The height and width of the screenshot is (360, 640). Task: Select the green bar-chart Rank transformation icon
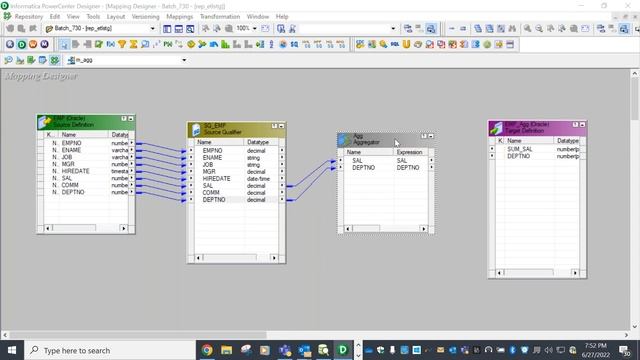[225, 44]
